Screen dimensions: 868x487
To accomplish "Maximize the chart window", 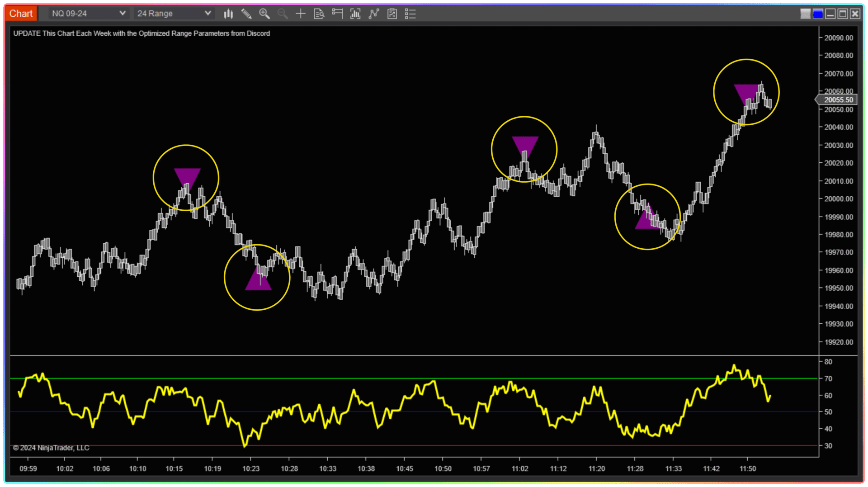I will 843,14.
